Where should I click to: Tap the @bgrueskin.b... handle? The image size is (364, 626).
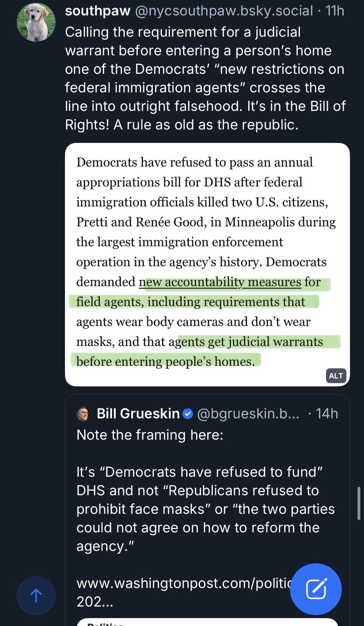(x=248, y=414)
